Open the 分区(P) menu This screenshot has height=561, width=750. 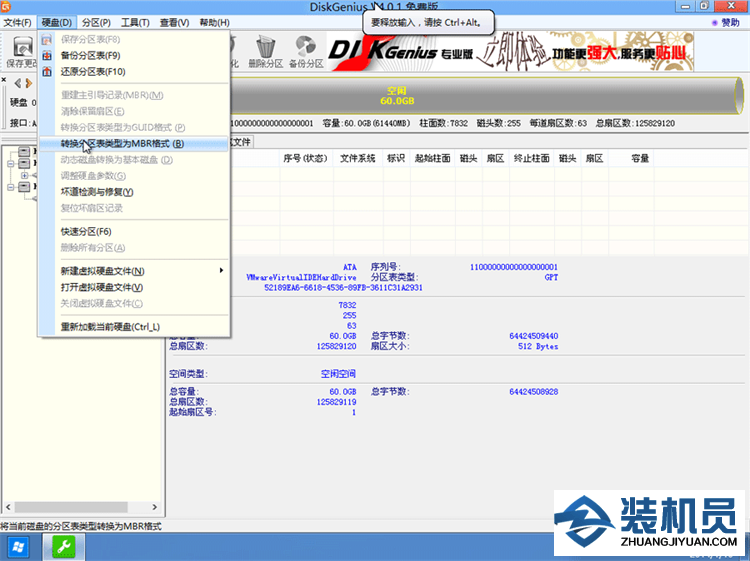click(97, 22)
